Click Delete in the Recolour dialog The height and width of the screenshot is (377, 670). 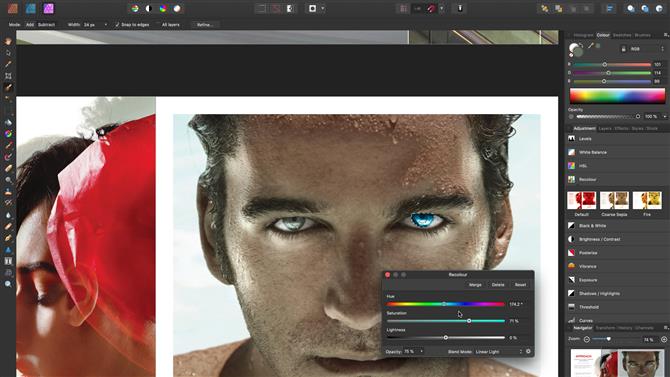tap(498, 285)
